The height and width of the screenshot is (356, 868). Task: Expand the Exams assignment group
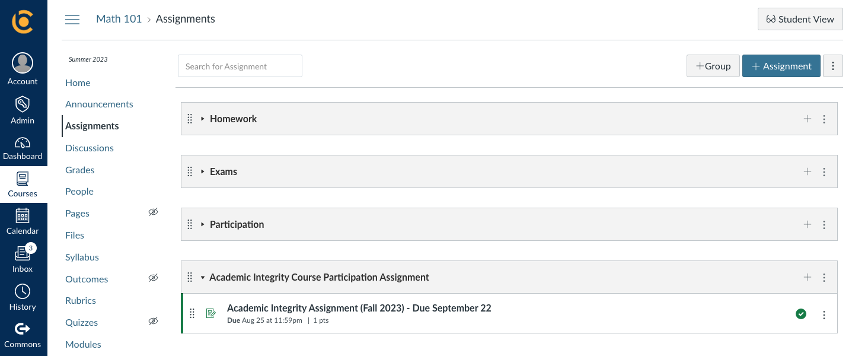202,171
